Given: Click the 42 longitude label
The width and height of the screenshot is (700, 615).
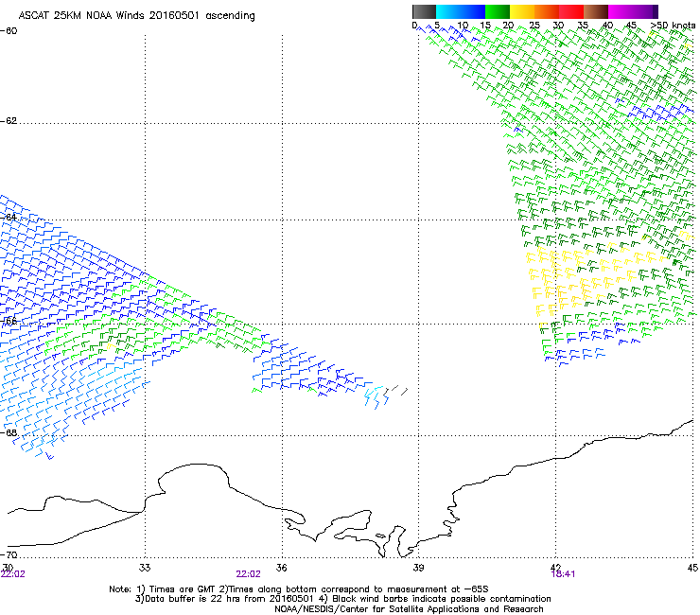Looking at the screenshot, I should tap(555, 567).
